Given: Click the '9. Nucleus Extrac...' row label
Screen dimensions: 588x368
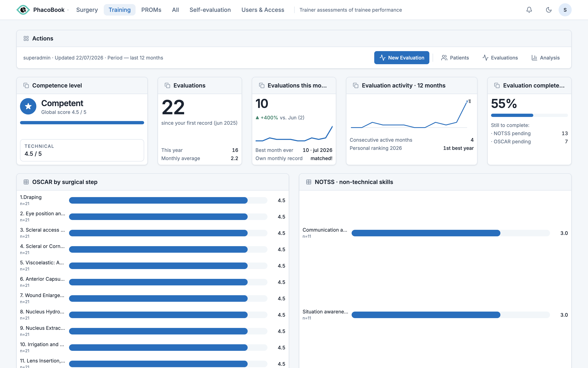Looking at the screenshot, I should (42, 328).
